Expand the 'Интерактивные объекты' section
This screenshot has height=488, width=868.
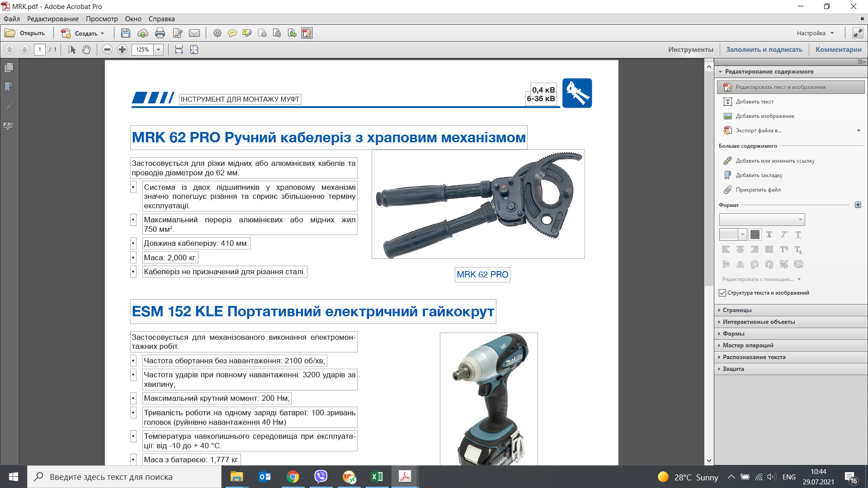[791, 322]
